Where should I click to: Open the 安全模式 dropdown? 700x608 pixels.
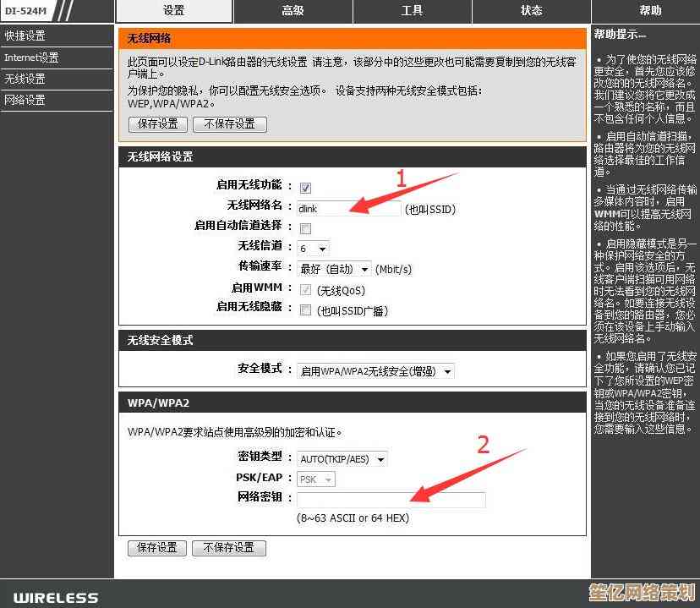(375, 371)
